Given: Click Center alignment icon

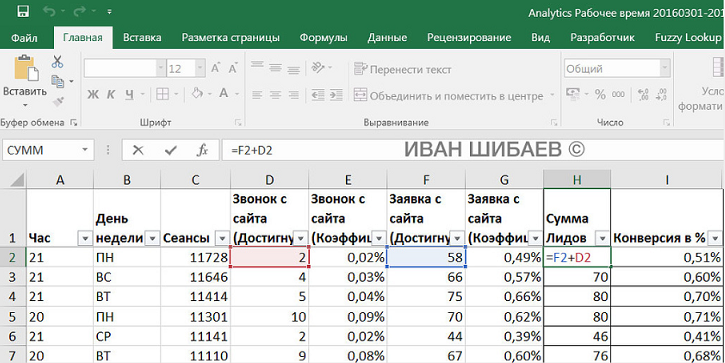Looking at the screenshot, I should pyautogui.click(x=275, y=95).
